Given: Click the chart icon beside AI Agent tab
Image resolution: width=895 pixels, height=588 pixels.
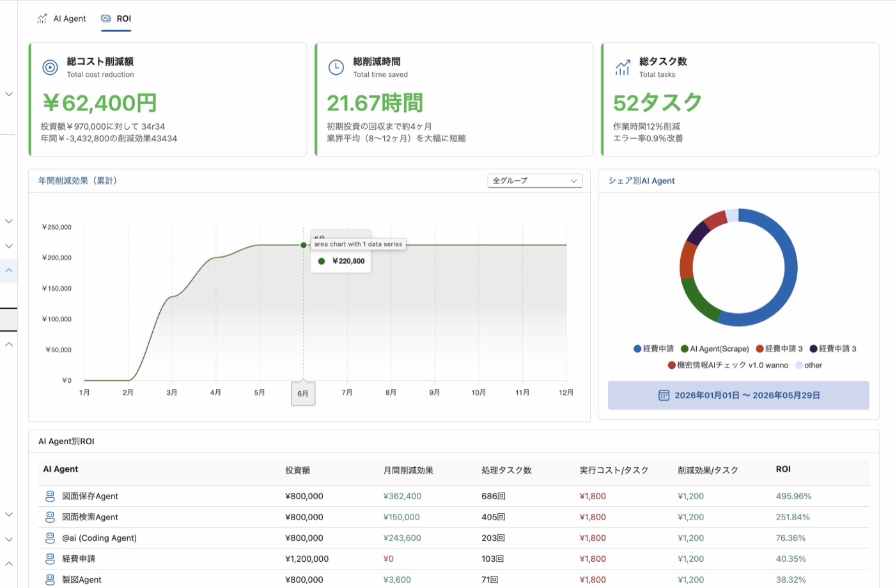Looking at the screenshot, I should (42, 19).
